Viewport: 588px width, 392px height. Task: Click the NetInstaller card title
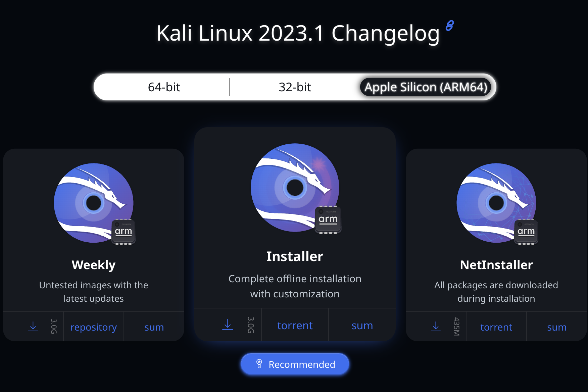click(496, 265)
